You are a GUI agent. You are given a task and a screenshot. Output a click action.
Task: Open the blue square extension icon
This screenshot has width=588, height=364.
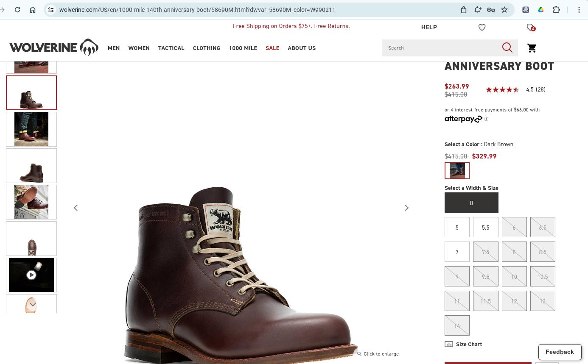(526, 10)
